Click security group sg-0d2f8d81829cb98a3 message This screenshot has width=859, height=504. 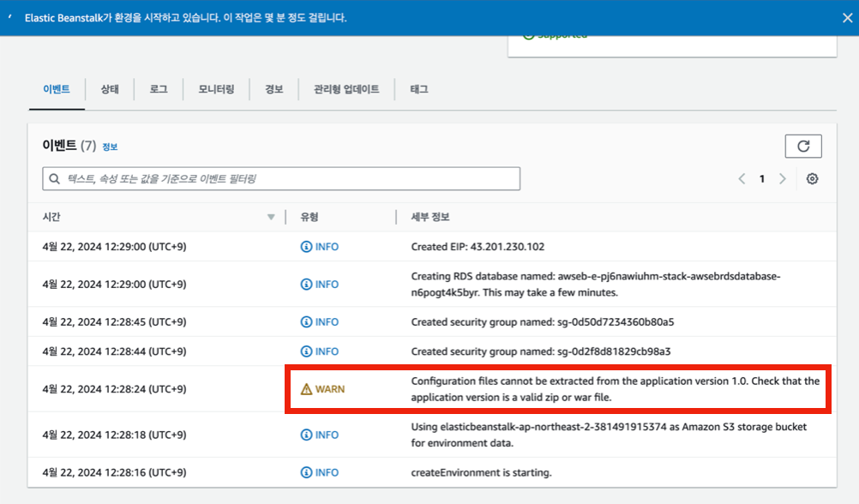pos(541,351)
